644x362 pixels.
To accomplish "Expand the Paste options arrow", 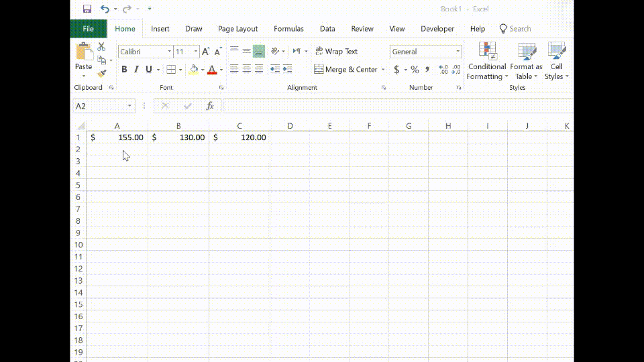I will tap(84, 76).
